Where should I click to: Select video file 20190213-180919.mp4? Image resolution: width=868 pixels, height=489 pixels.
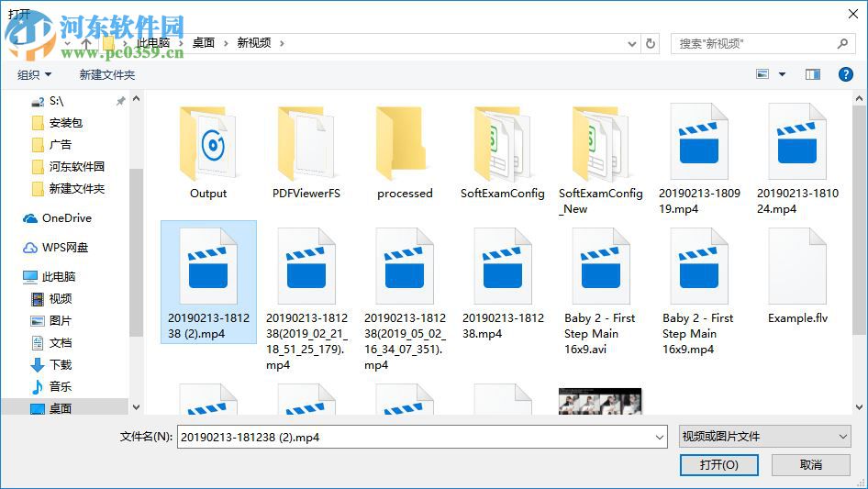tap(699, 160)
